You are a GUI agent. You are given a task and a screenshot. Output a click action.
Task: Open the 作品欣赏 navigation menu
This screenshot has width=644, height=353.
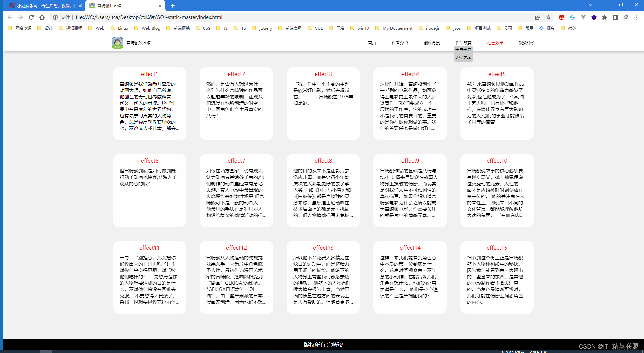(x=463, y=43)
